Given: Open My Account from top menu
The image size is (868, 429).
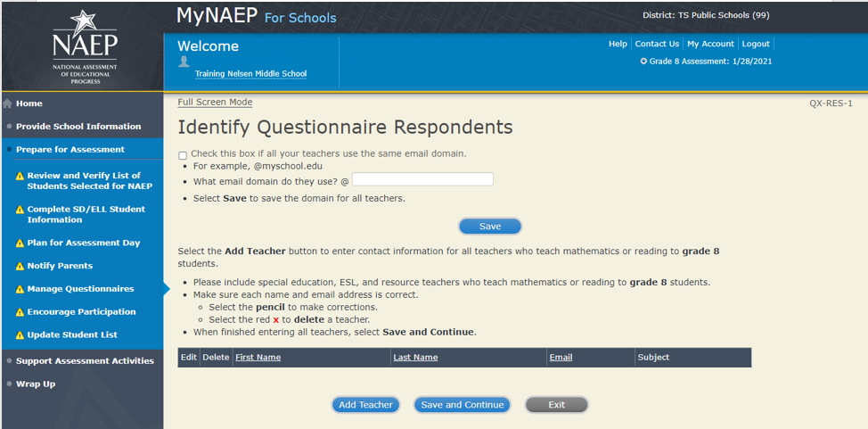Looking at the screenshot, I should (x=710, y=44).
